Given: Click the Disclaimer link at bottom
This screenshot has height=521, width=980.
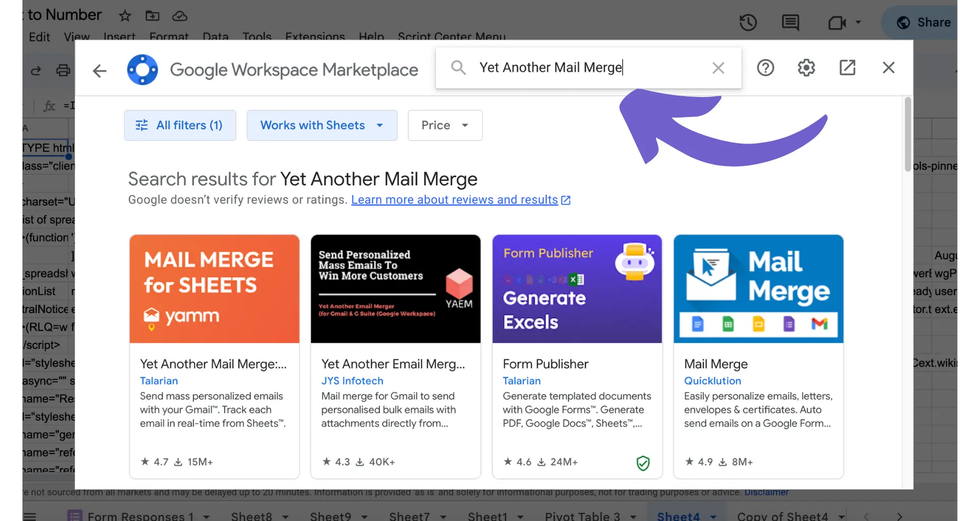Looking at the screenshot, I should pyautogui.click(x=766, y=492).
